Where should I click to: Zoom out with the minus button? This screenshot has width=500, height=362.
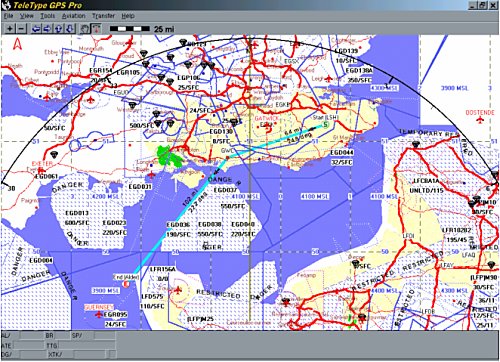coord(21,29)
